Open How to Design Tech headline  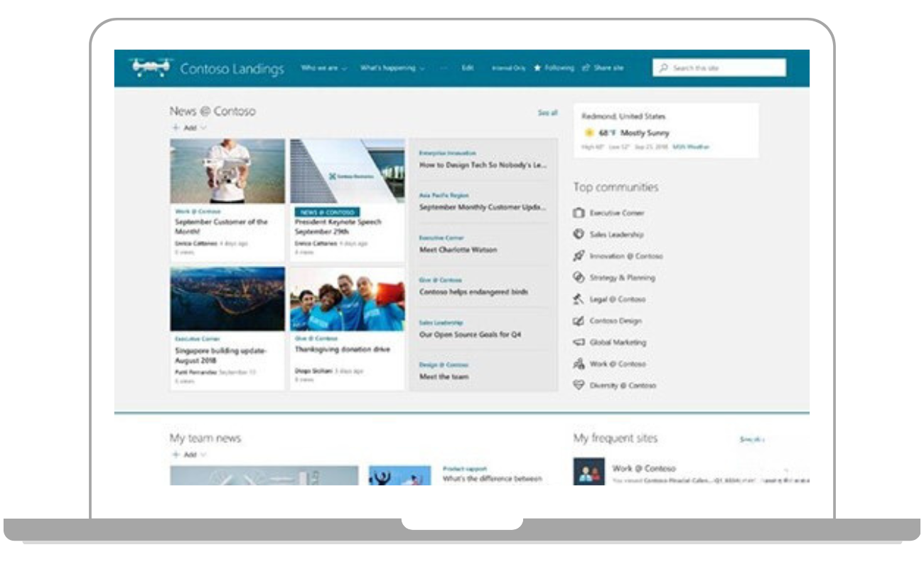pos(483,165)
